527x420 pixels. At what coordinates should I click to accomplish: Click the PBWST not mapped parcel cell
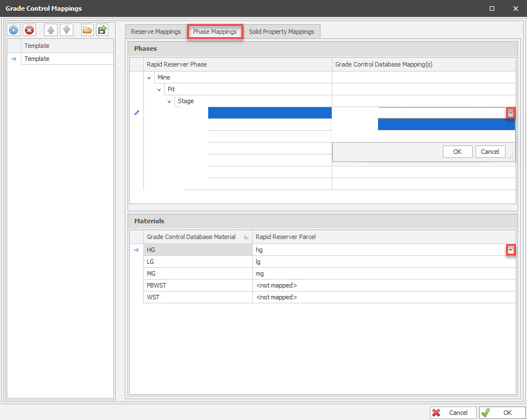click(384, 285)
